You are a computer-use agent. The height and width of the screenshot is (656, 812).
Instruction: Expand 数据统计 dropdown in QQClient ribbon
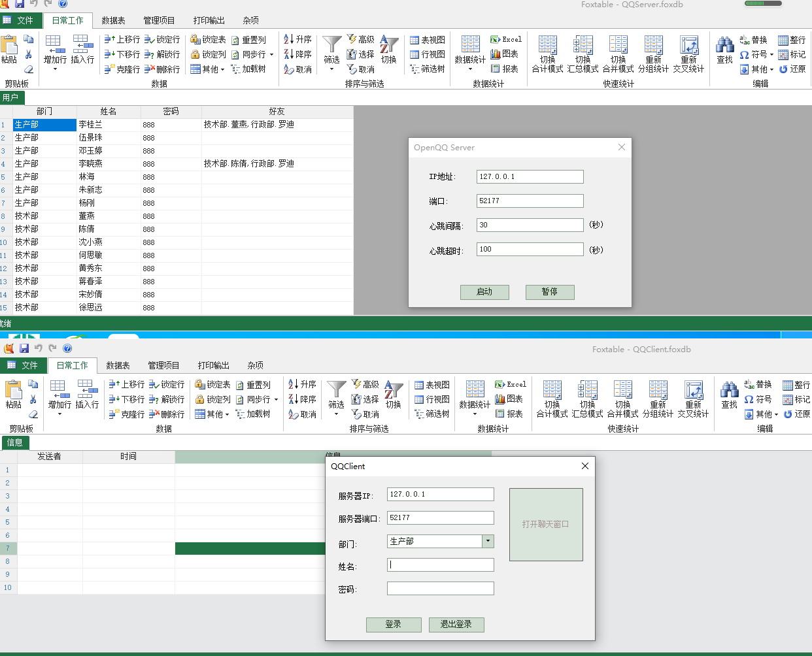tap(475, 414)
